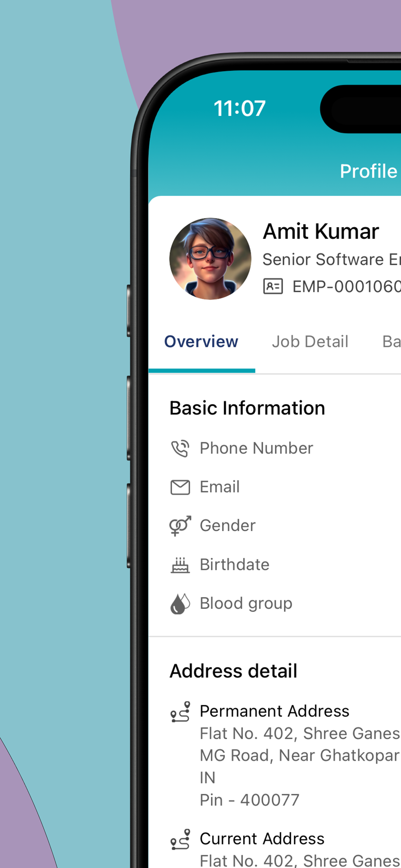Tap the ID card icon beside employee number
Image resolution: width=401 pixels, height=868 pixels.
[273, 286]
